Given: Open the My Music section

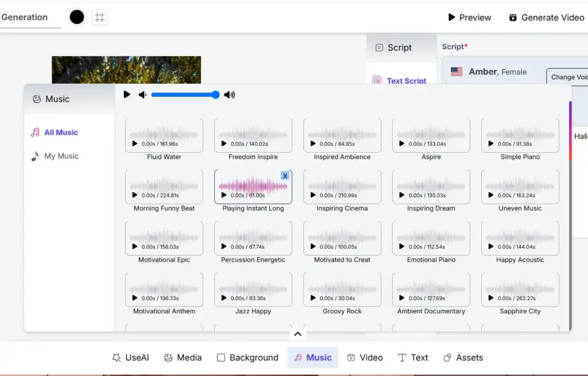Looking at the screenshot, I should [x=60, y=156].
